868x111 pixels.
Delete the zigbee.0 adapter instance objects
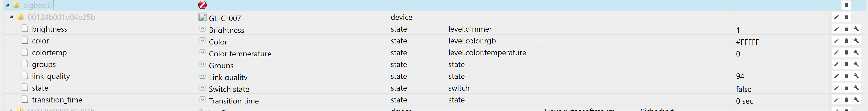click(x=846, y=5)
